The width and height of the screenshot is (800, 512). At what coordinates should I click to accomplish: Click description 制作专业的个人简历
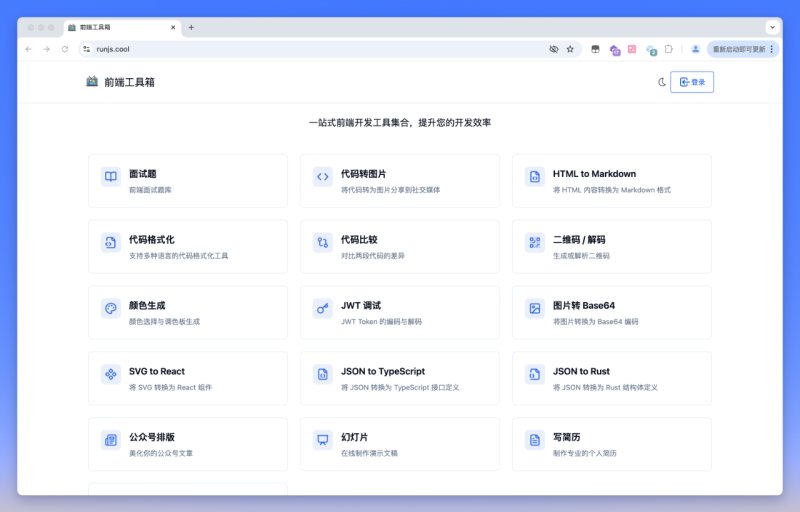pyautogui.click(x=585, y=453)
